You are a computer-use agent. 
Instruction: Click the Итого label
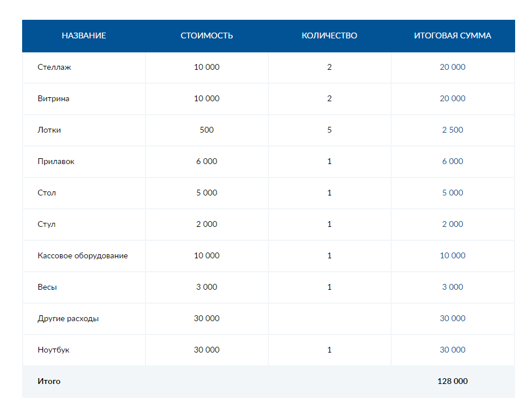tap(49, 381)
